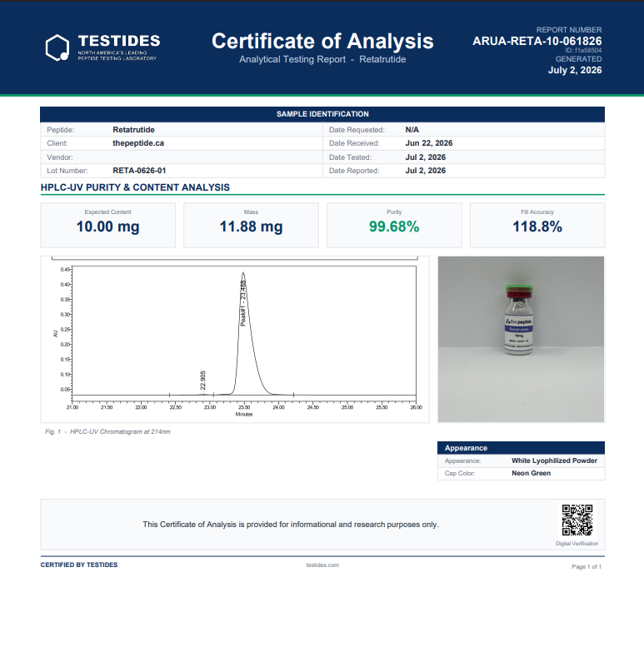Click the Purity 99.68% value

tap(394, 226)
